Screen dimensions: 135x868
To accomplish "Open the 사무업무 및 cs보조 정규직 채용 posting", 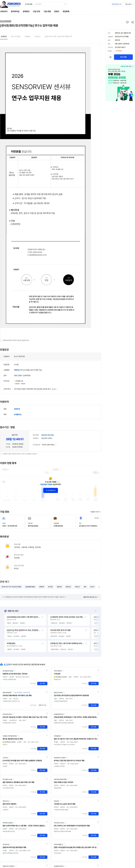I will (x=64, y=804).
